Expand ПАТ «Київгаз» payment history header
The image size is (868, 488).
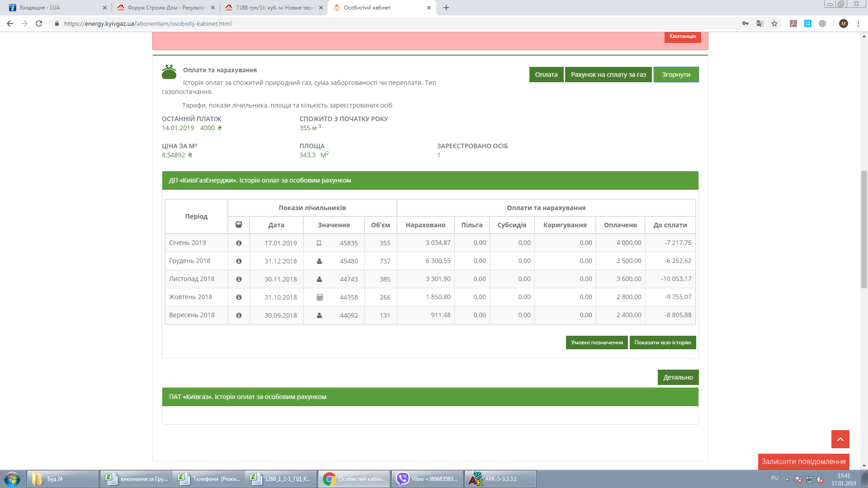pyautogui.click(x=430, y=397)
